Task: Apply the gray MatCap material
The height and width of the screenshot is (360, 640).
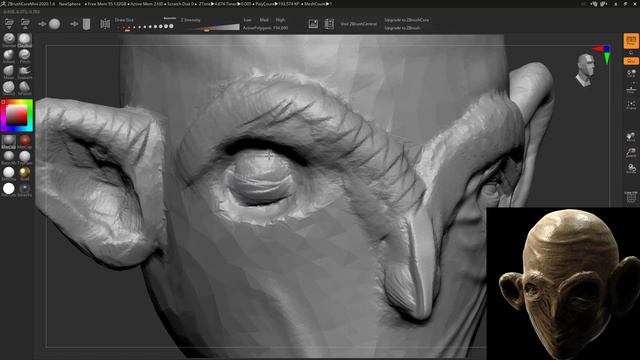Action: pos(9,141)
